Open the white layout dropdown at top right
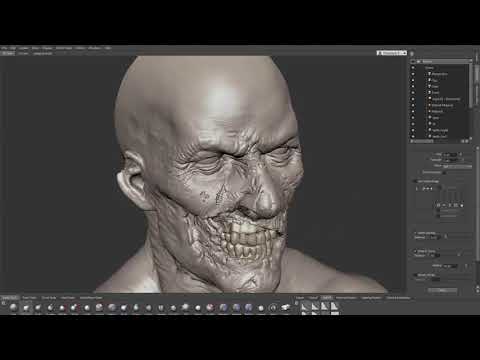 point(392,53)
